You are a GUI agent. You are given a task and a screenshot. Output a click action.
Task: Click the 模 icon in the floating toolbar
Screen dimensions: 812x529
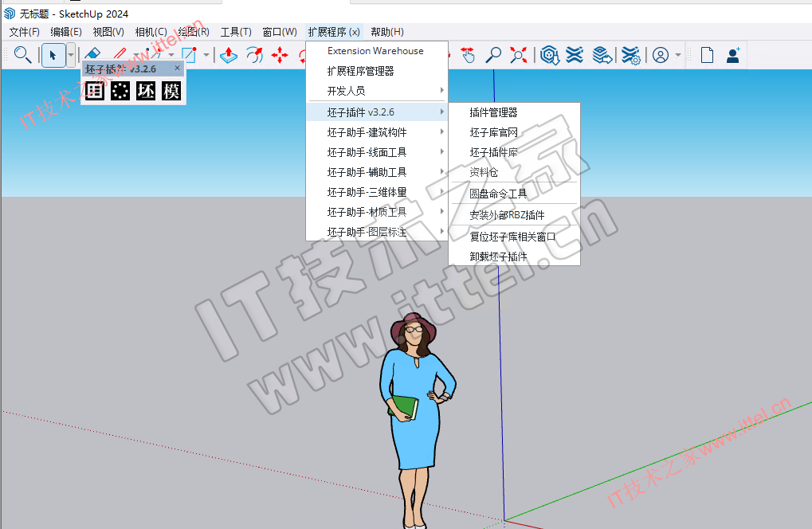click(171, 91)
